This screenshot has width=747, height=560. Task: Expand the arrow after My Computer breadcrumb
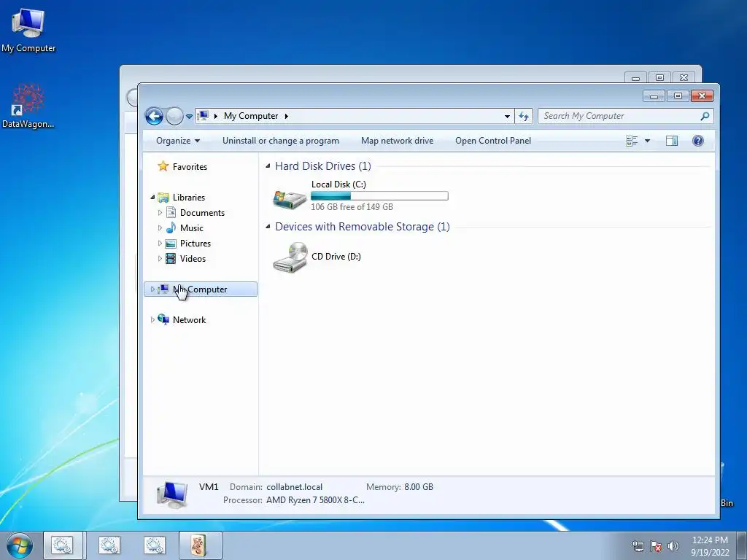click(286, 116)
